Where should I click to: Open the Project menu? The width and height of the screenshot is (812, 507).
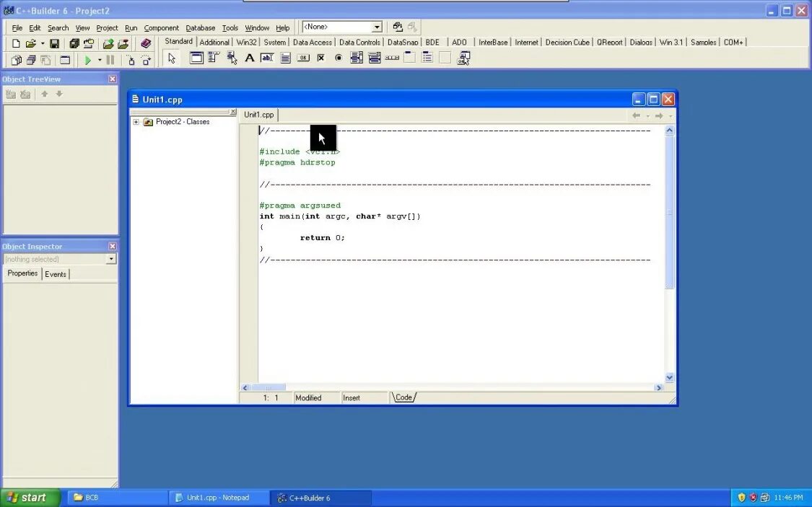(x=108, y=28)
